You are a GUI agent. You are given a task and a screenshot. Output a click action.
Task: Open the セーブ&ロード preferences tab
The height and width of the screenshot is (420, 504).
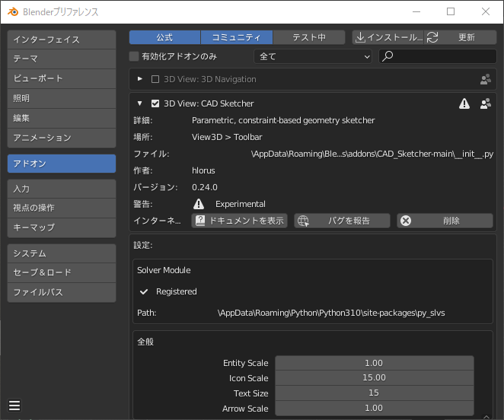pos(62,272)
